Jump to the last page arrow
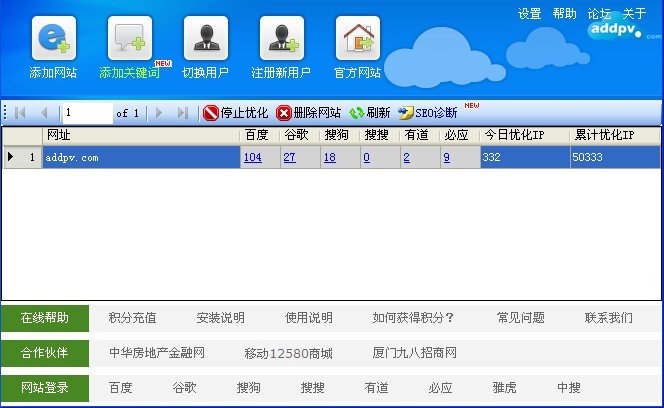This screenshot has width=664, height=408. [x=183, y=113]
